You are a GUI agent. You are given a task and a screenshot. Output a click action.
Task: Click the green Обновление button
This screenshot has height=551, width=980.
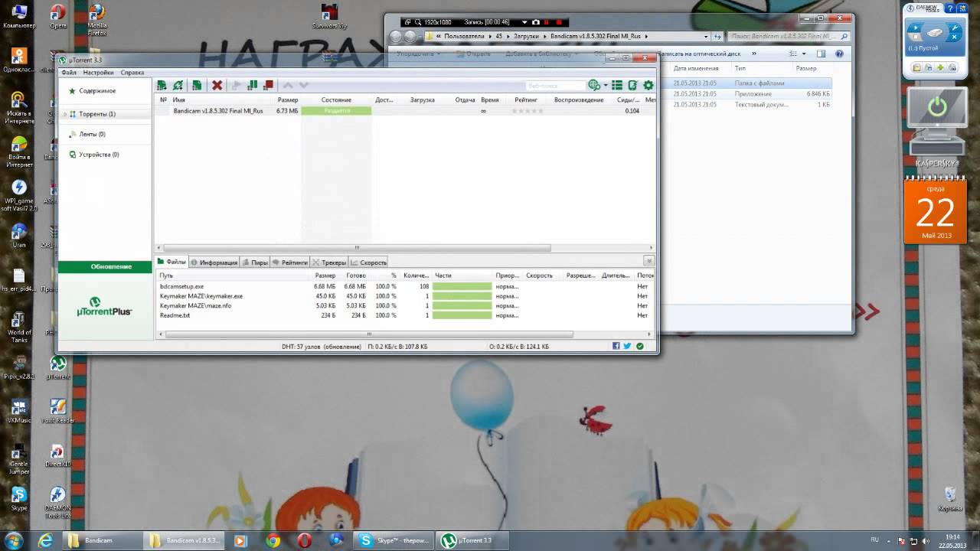click(106, 266)
